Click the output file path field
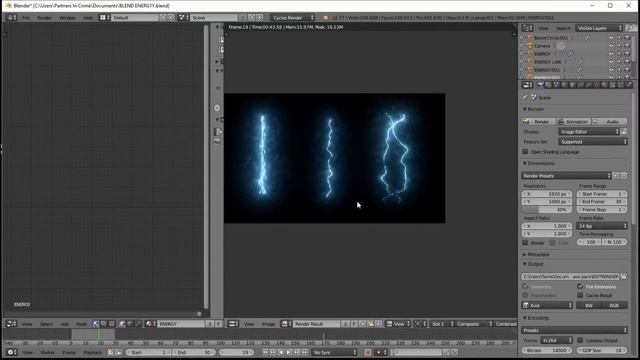Viewport: 640px width, 360px height. pos(570,276)
